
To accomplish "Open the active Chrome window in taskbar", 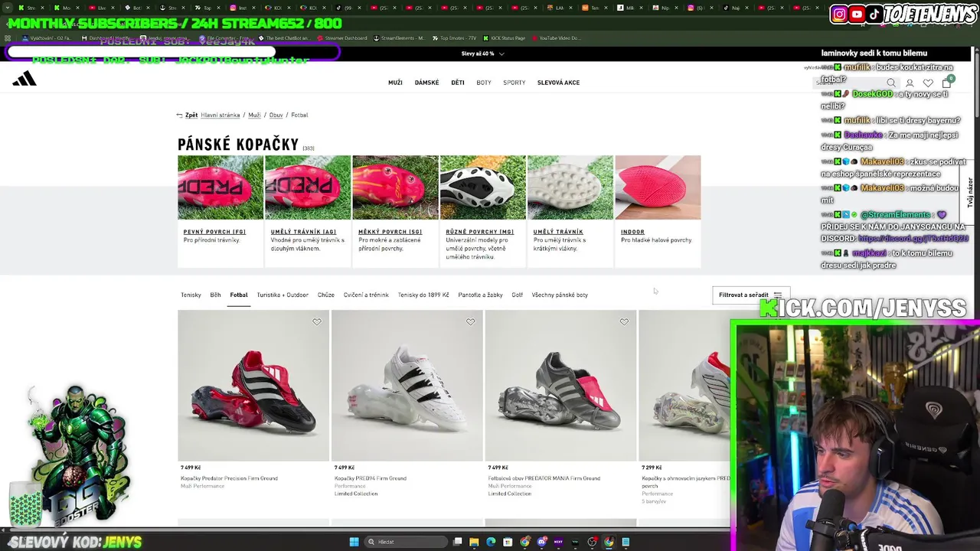I will coord(609,542).
